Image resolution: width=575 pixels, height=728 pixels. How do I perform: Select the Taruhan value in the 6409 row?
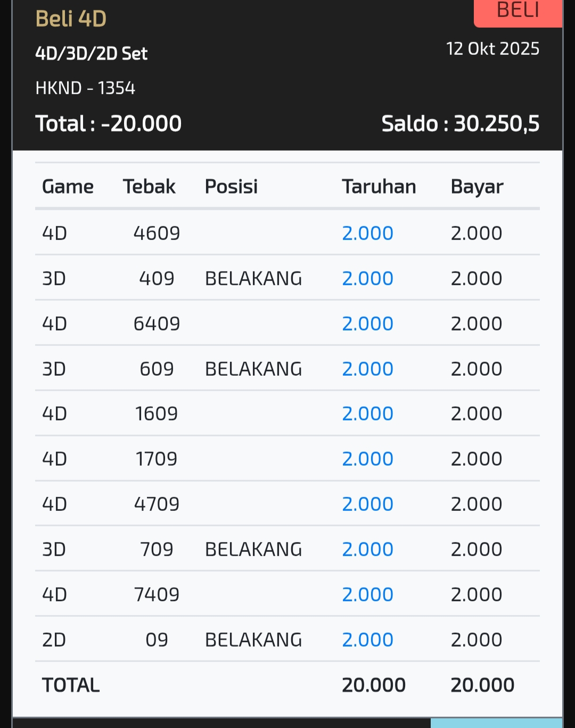pyautogui.click(x=367, y=324)
